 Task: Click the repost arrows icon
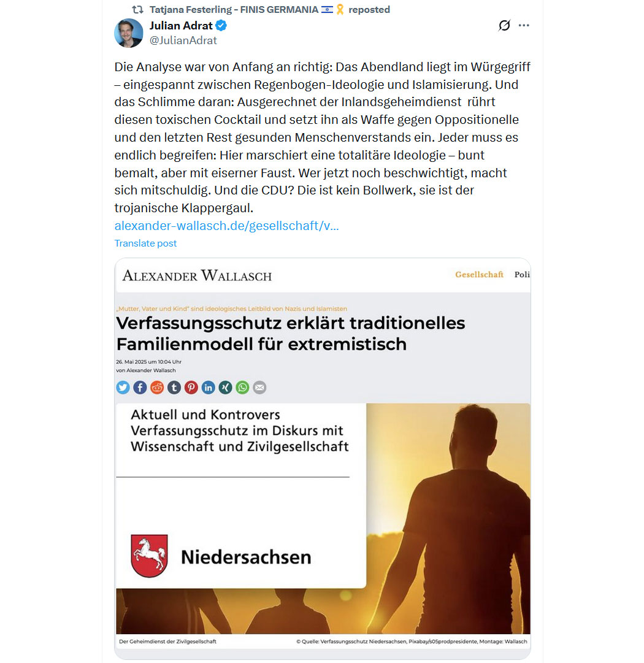click(138, 9)
